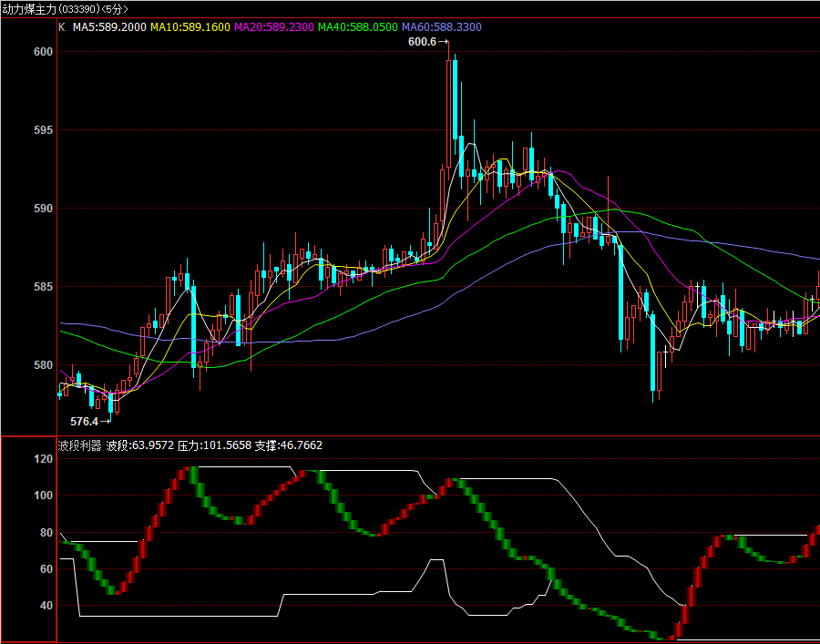820x644 pixels.
Task: Click the 压力:101.5658 value label
Action: [x=211, y=445]
